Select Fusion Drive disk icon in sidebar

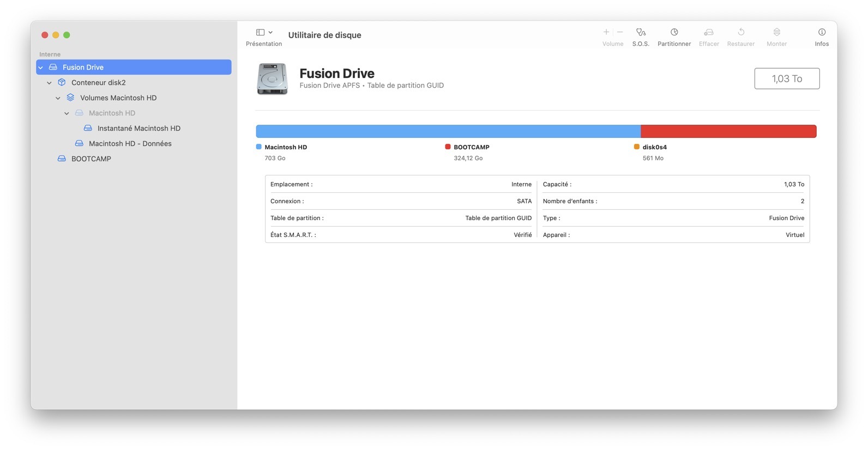(53, 67)
